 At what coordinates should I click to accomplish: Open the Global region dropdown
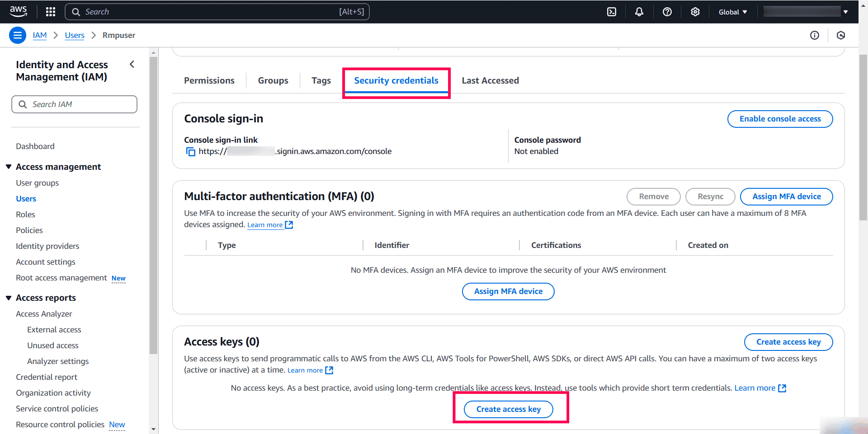tap(732, 12)
